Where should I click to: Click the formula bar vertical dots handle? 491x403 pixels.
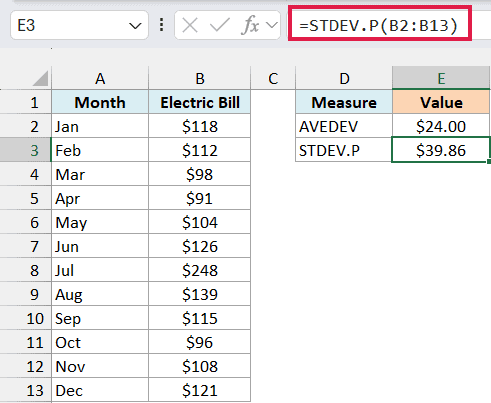click(161, 25)
